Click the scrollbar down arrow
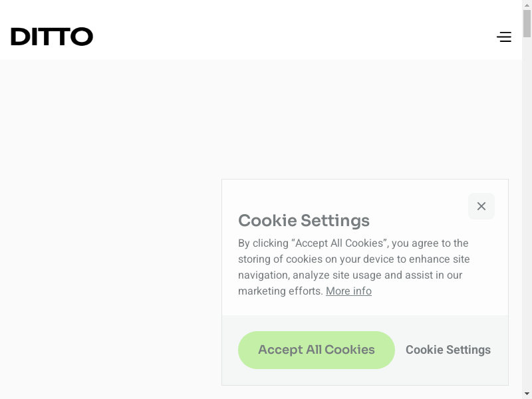 (527, 394)
